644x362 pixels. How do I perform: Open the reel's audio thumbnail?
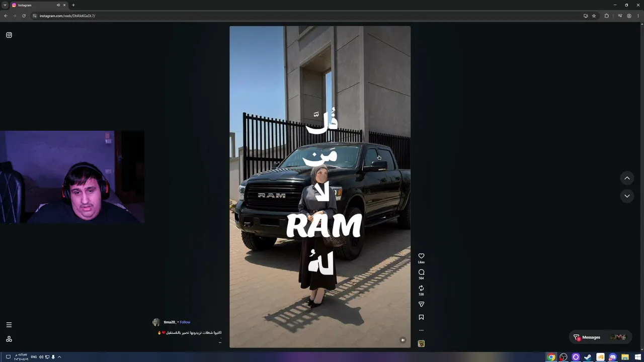pyautogui.click(x=421, y=343)
